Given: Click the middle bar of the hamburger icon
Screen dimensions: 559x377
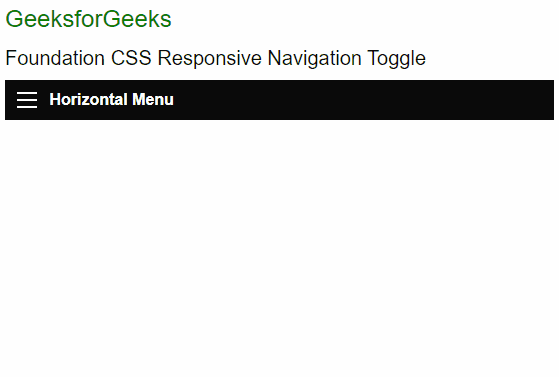Looking at the screenshot, I should coord(27,100).
